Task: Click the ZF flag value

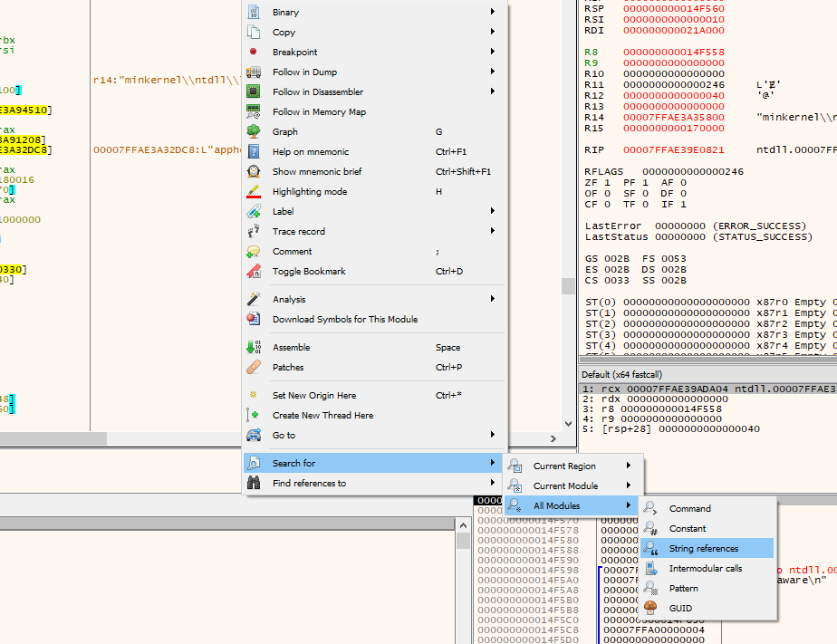Action: pos(607,182)
